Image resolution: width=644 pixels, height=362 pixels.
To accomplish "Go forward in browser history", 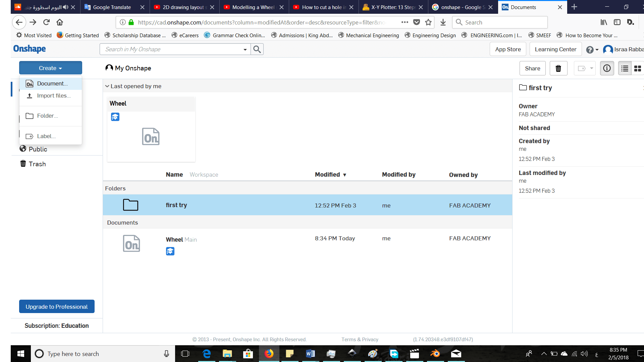I will click(33, 22).
